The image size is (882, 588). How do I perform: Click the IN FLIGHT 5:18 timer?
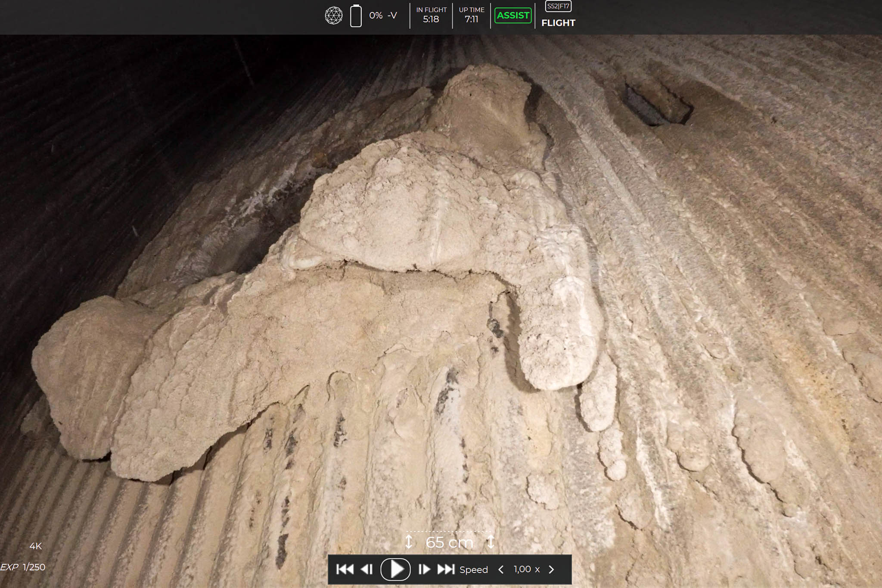pyautogui.click(x=431, y=15)
